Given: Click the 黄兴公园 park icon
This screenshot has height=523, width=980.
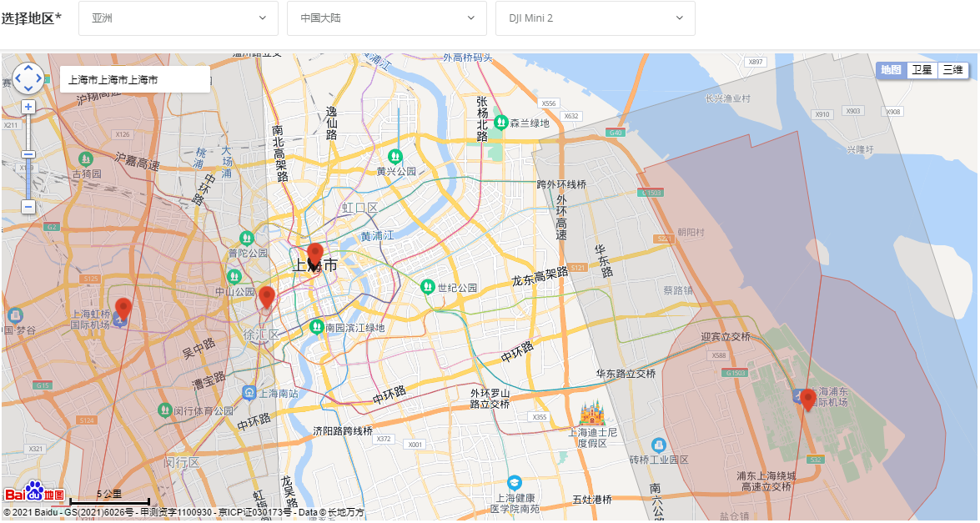Looking at the screenshot, I should [x=395, y=156].
